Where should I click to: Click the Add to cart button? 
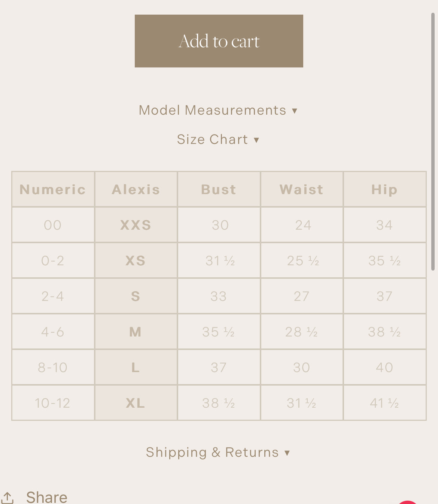pos(219,41)
